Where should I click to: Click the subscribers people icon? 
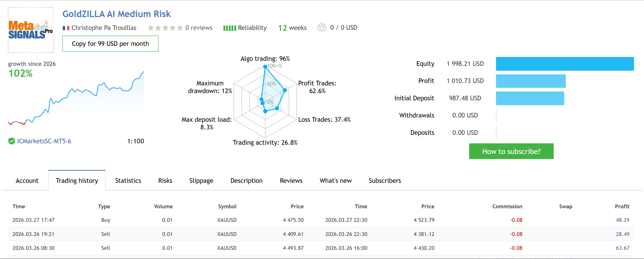(x=322, y=28)
